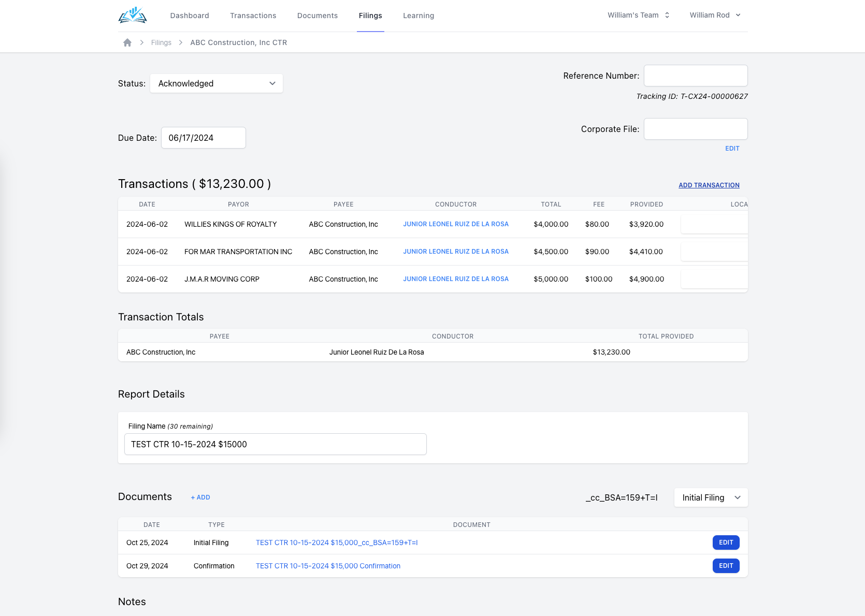The width and height of the screenshot is (865, 616).
Task: Open conductor link in FOR MAR TRANSPORTATION row
Action: click(x=456, y=252)
